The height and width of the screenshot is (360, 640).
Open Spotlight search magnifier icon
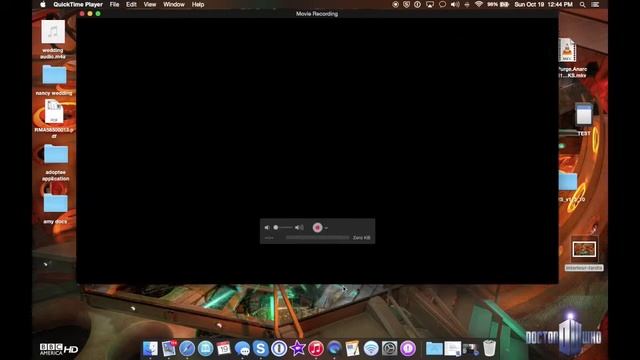[582, 4]
